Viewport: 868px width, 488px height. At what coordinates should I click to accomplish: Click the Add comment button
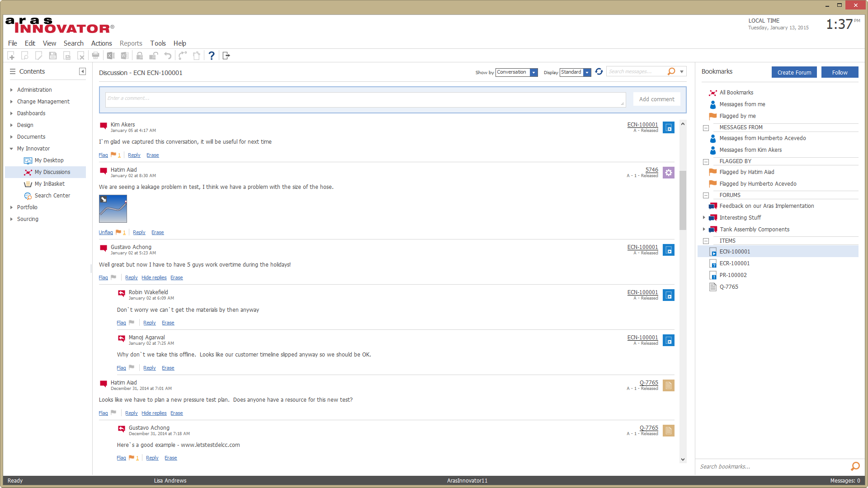coord(656,99)
